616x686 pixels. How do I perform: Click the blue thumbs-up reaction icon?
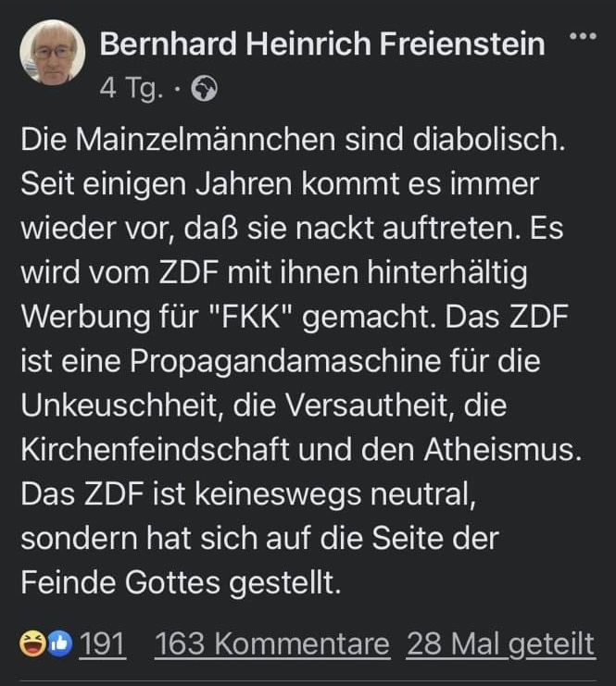tap(58, 643)
